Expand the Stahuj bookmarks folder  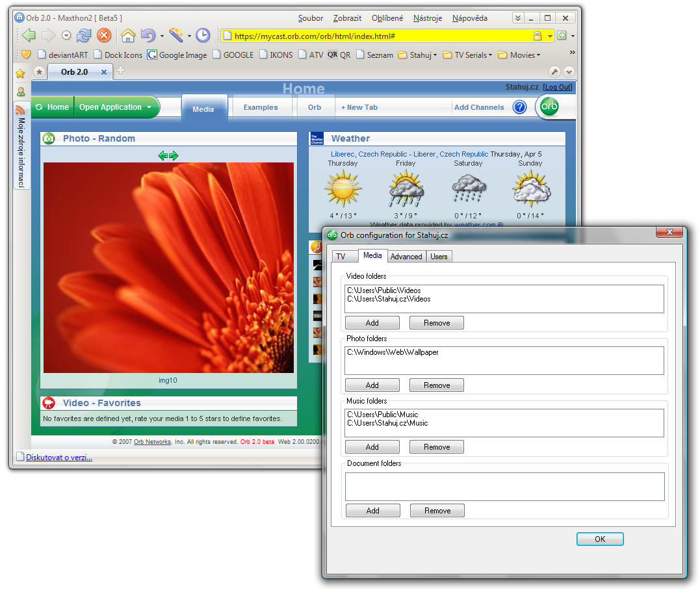(x=417, y=55)
